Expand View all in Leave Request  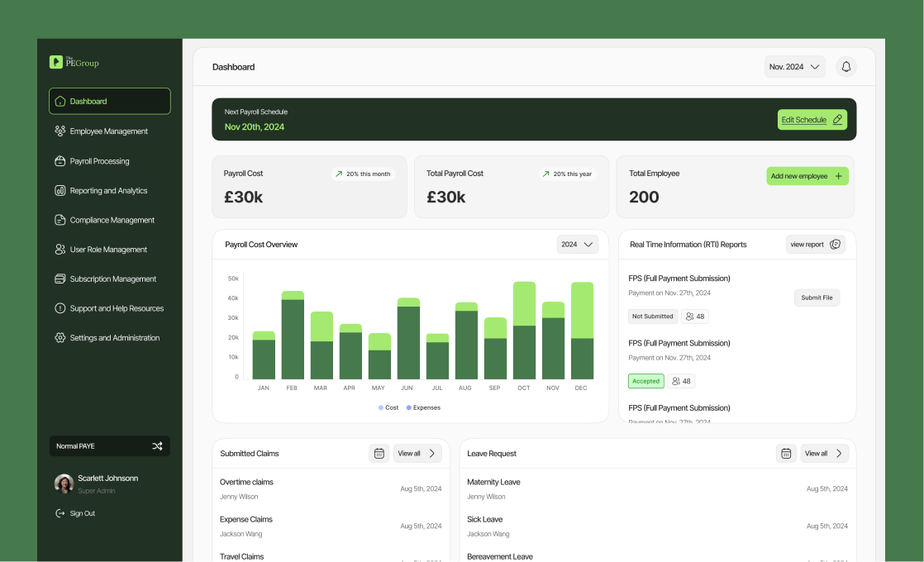coord(823,453)
